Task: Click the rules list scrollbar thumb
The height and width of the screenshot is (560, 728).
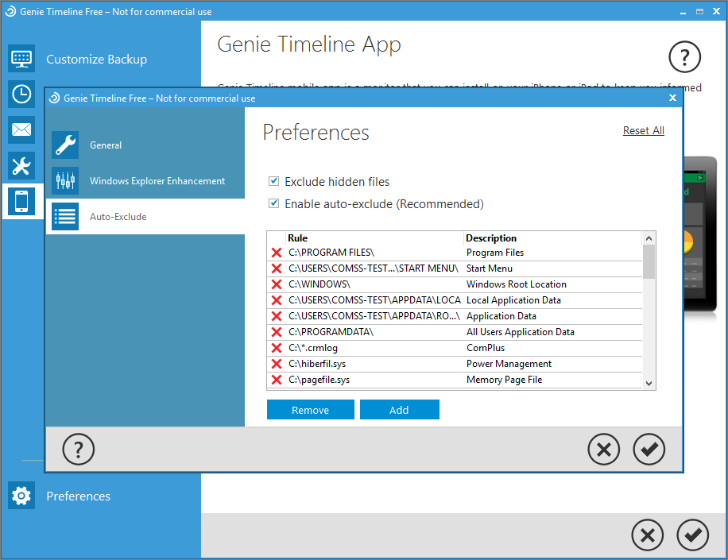Action: point(649,261)
